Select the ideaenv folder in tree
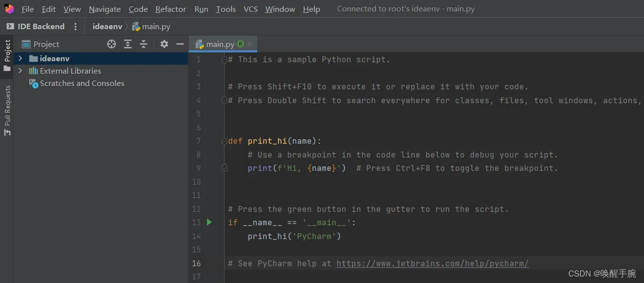This screenshot has height=283, width=644. tap(49, 58)
